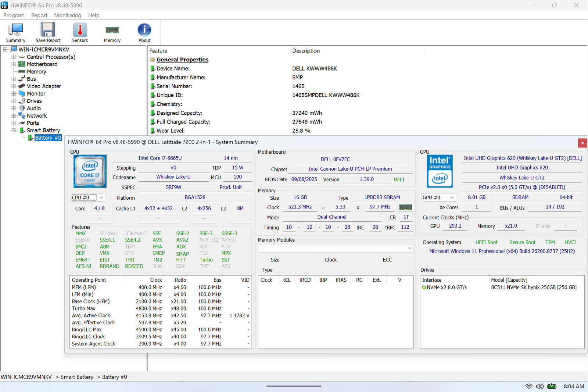The width and height of the screenshot is (588, 392).
Task: Click the BC511 NVMe SK hynix drive entry
Action: 534,287
